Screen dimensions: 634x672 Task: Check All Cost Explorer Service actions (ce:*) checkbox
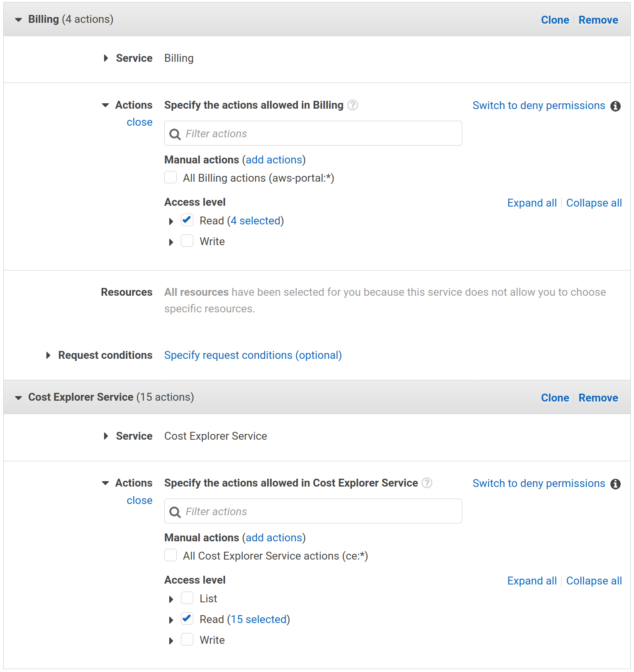click(x=171, y=555)
